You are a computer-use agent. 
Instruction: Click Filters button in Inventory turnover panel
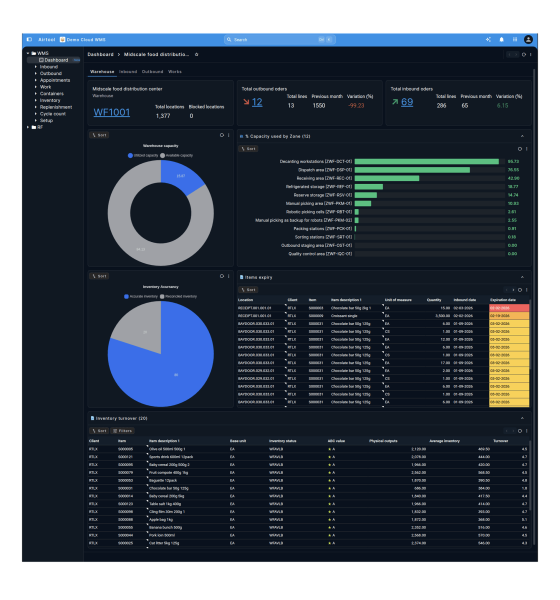(122, 431)
